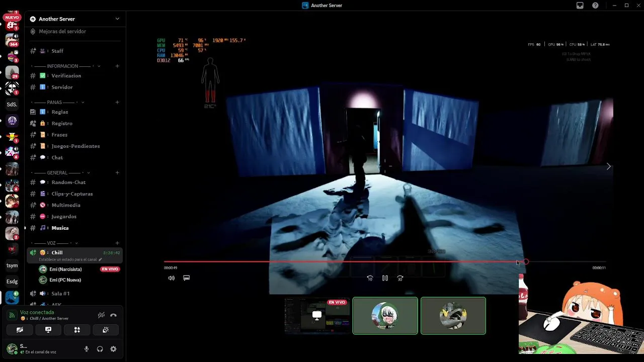Viewport: 644px width, 362px height.
Task: Open the Juegardos channel
Action: (x=75, y=216)
